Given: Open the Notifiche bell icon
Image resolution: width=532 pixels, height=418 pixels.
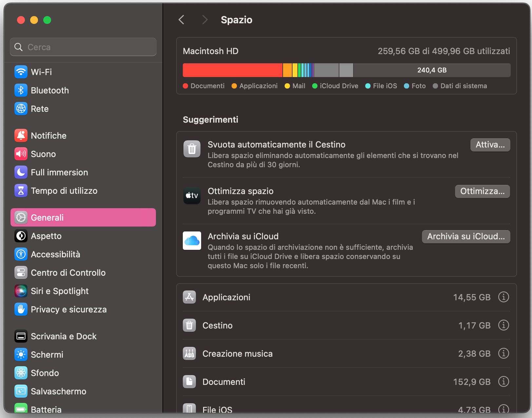Looking at the screenshot, I should 21,135.
